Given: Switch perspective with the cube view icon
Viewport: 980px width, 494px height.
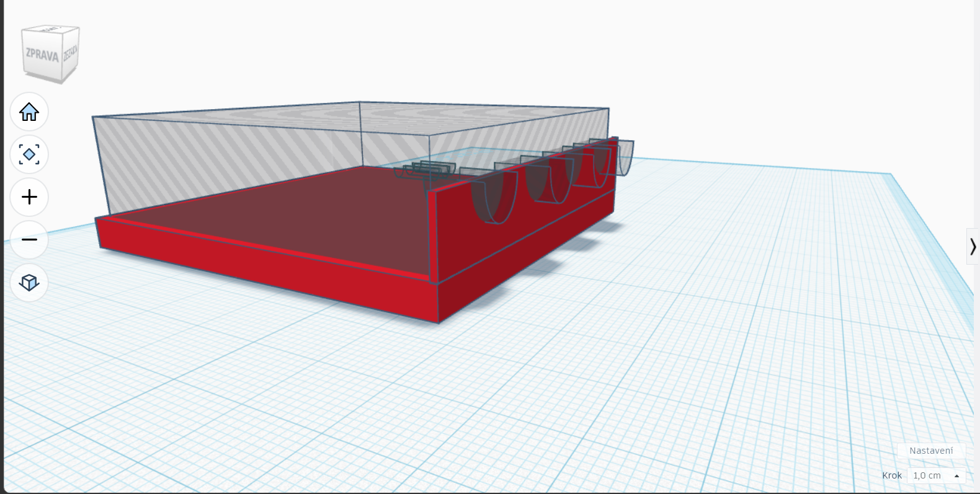Looking at the screenshot, I should tap(29, 283).
